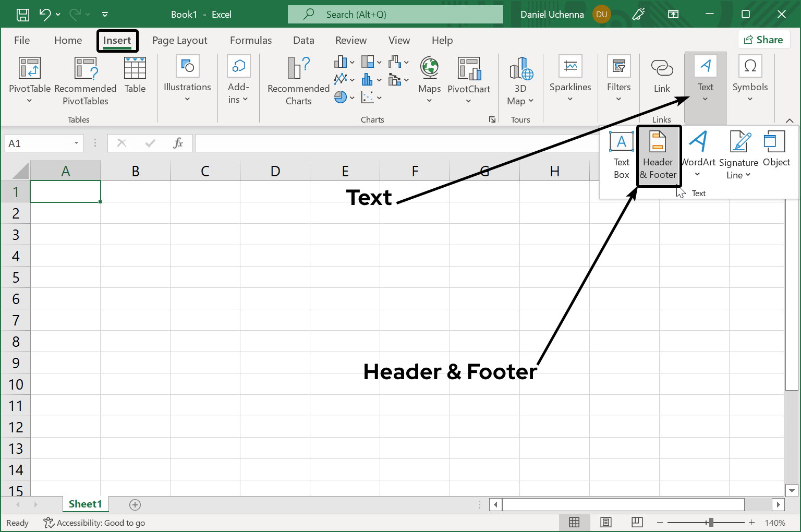The height and width of the screenshot is (532, 801).
Task: Click the Recommended Charts icon
Action: tap(298, 80)
